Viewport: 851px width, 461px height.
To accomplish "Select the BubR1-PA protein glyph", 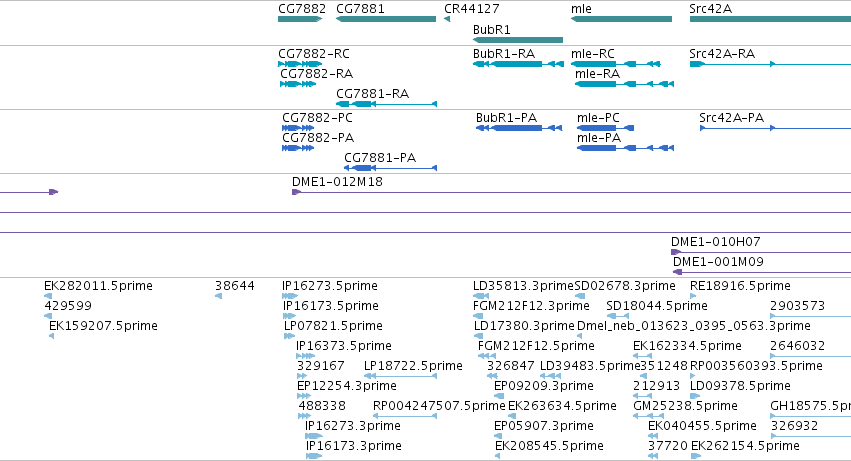I will tap(519, 128).
